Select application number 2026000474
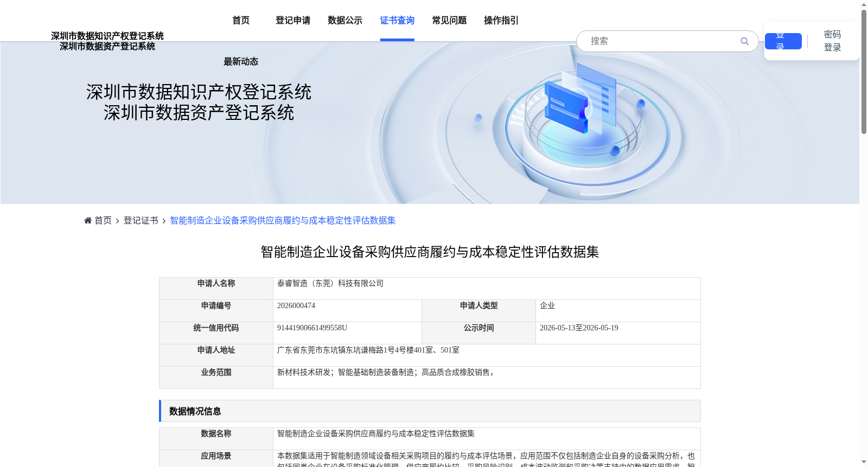 pos(296,306)
